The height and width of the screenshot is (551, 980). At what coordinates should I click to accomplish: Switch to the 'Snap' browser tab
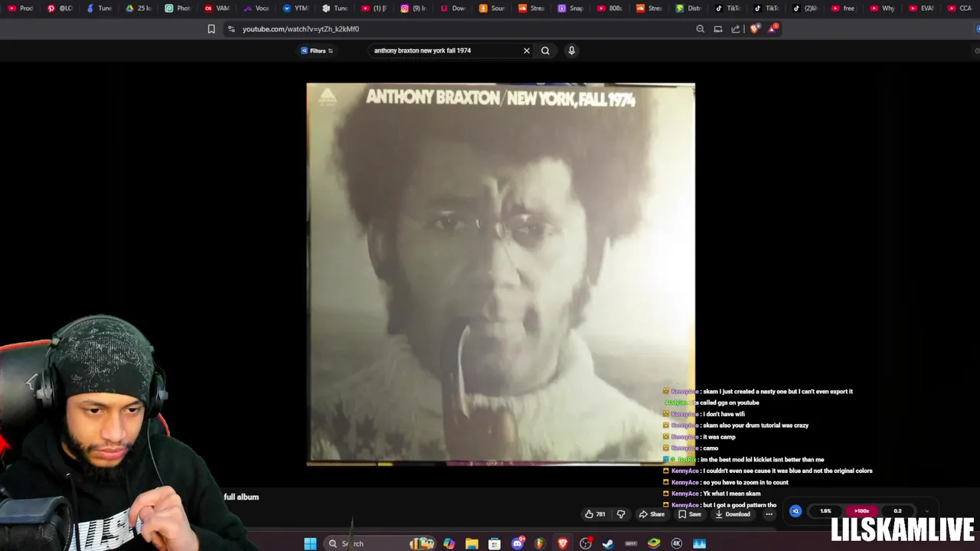point(570,8)
